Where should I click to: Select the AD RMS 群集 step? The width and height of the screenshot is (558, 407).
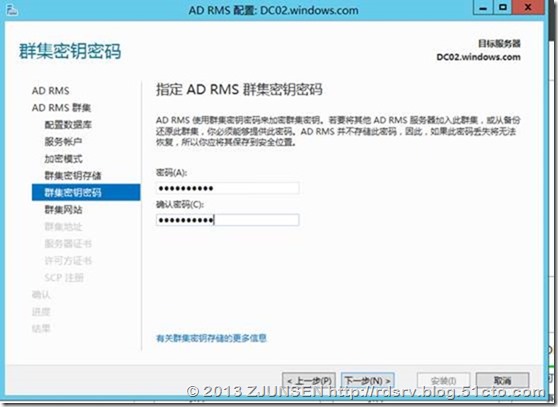[61, 108]
